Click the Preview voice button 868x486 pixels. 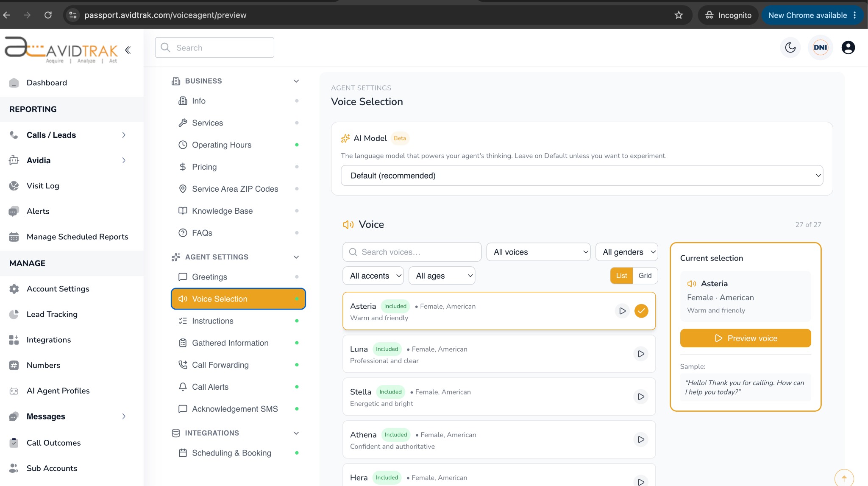746,338
